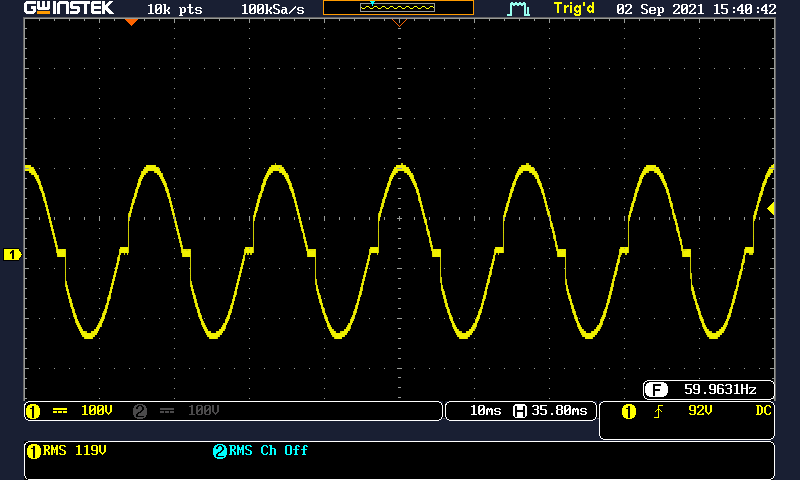Click the 100kSa/s sample rate
The image size is (800, 480).
point(272,9)
